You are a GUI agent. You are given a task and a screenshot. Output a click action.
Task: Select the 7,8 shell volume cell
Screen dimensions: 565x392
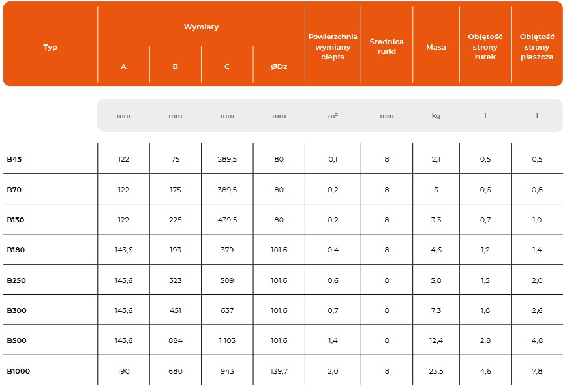[537, 371]
